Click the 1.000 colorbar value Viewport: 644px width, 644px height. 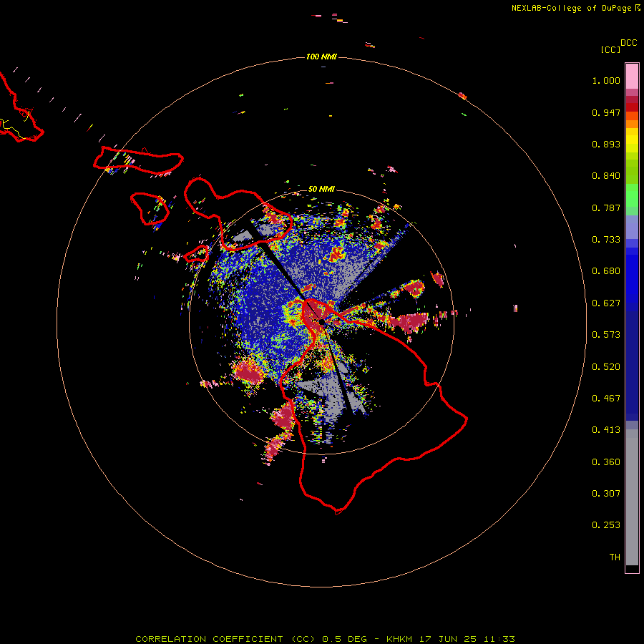tap(606, 80)
